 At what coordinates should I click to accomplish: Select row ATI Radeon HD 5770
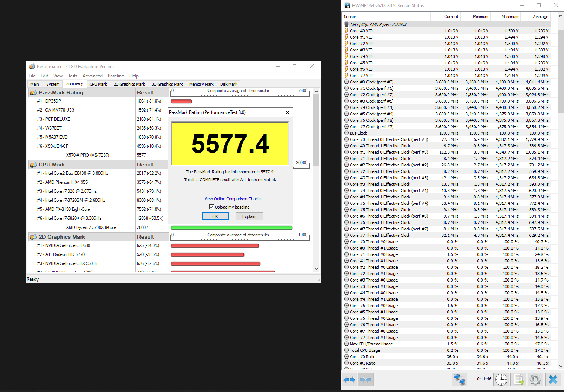tap(98, 254)
